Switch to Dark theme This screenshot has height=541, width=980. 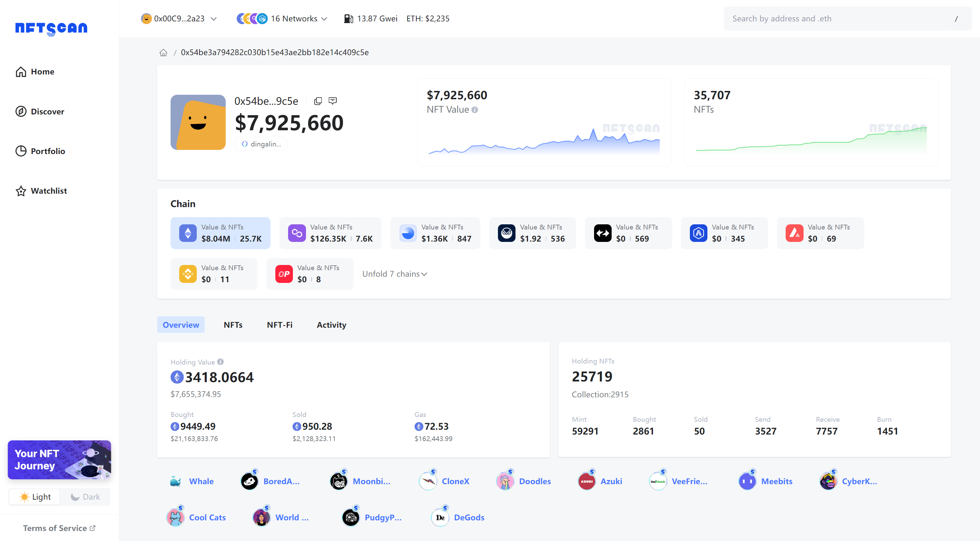(x=84, y=497)
